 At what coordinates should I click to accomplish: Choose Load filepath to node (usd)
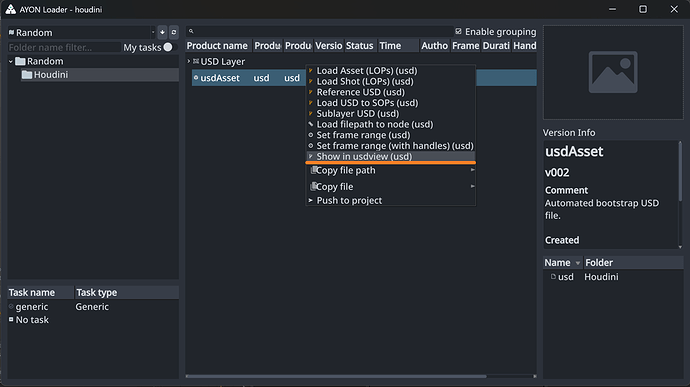[x=390, y=124]
